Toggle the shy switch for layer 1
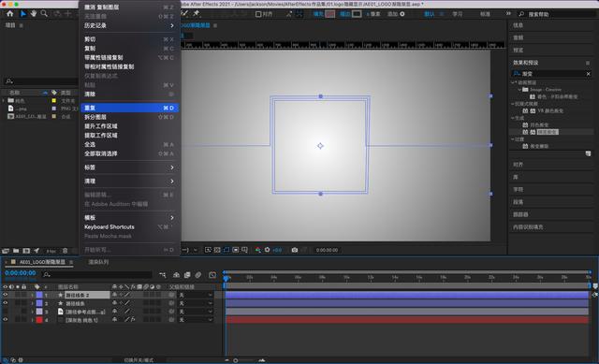The image size is (599, 364). (x=114, y=295)
